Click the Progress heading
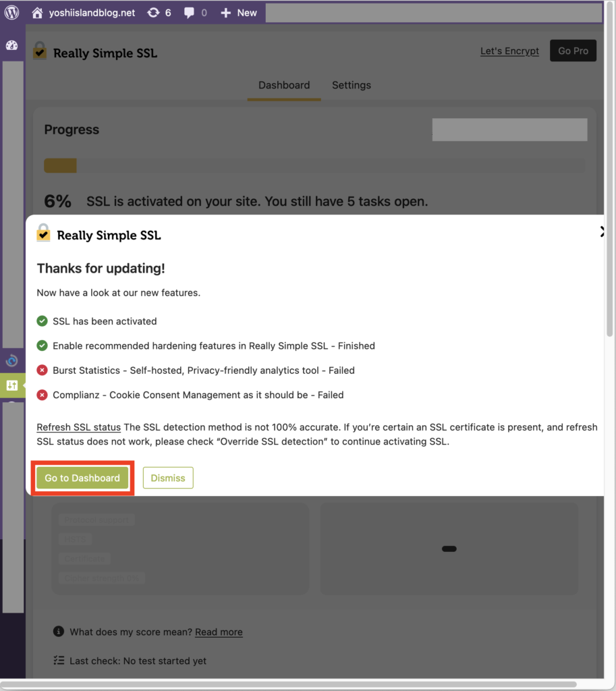This screenshot has height=691, width=616. coord(72,130)
